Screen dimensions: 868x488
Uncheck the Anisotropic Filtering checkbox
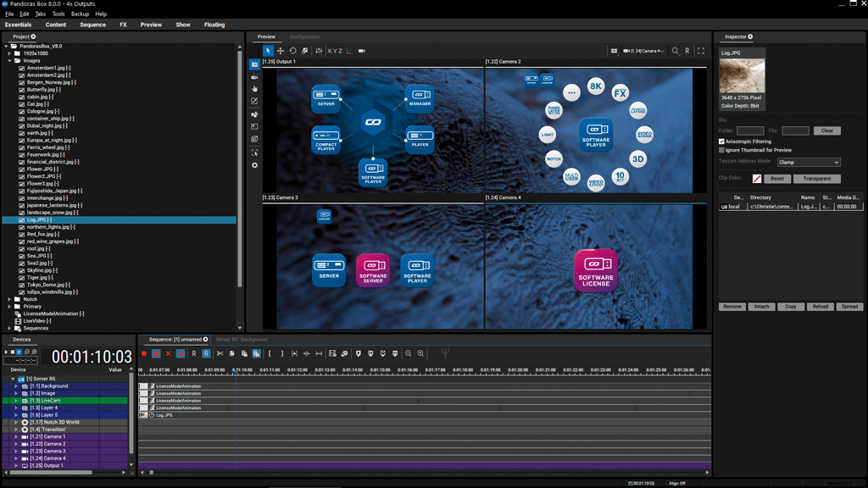click(x=721, y=141)
